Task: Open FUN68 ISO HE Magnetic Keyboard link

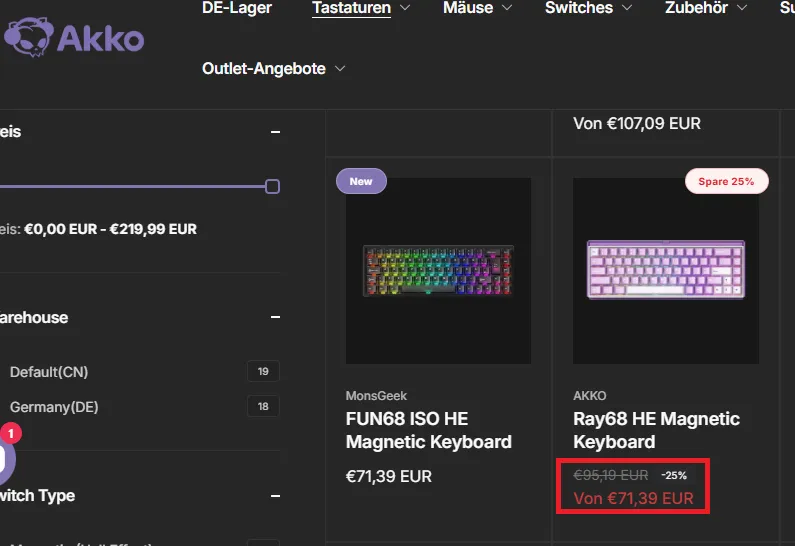Action: click(428, 430)
